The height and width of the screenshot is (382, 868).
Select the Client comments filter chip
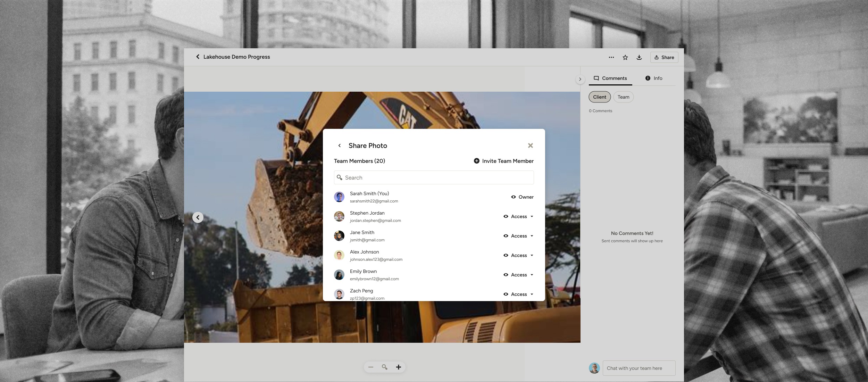pyautogui.click(x=599, y=97)
